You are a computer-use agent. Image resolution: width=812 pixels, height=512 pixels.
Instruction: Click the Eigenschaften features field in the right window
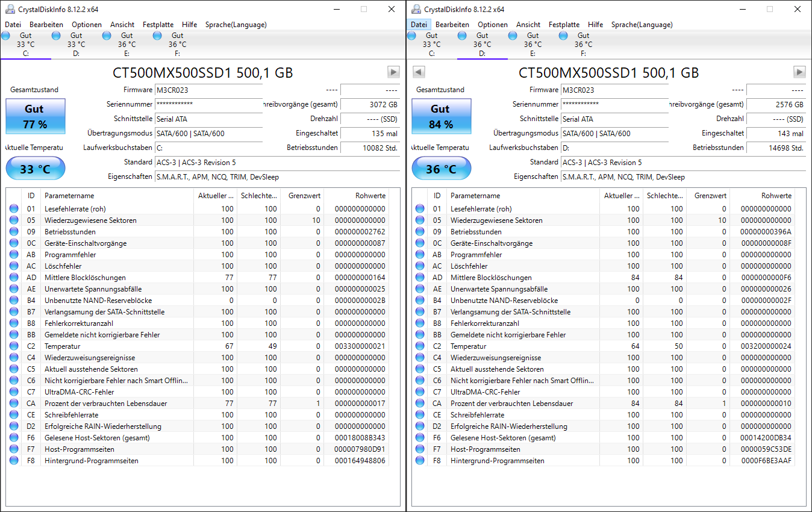point(683,177)
